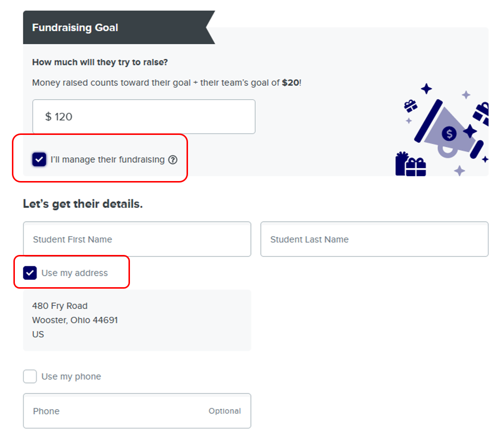Uncheck the Use my address checkbox
The width and height of the screenshot is (504, 434).
[x=30, y=273]
